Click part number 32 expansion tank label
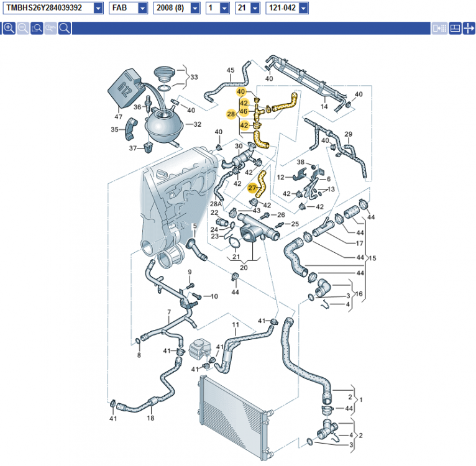This screenshot has width=476, height=466. (x=198, y=124)
